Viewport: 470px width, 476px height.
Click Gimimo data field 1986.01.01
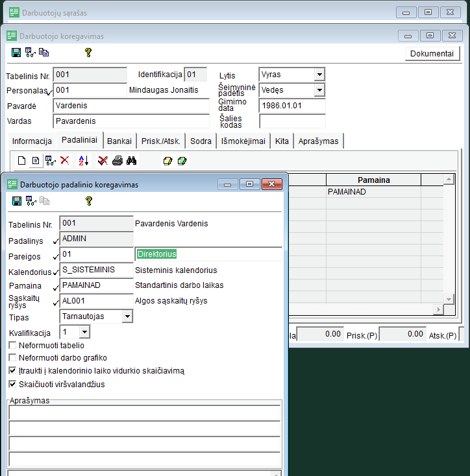tap(292, 106)
